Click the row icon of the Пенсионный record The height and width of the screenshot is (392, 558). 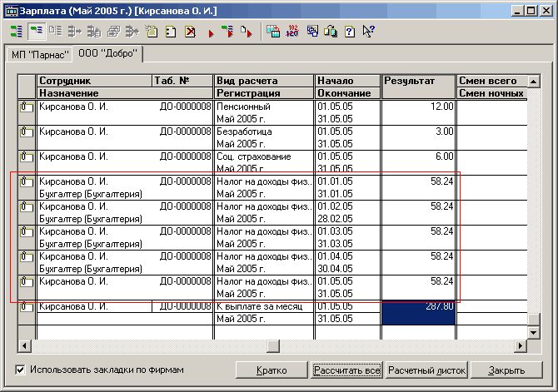pos(27,107)
